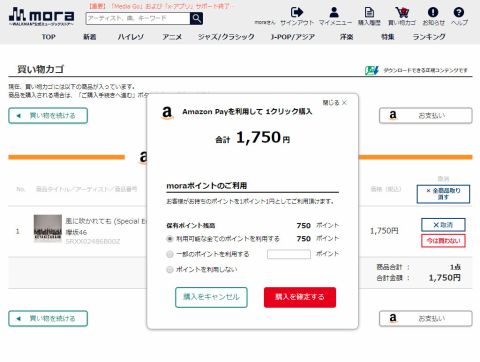Open the shopping cart icon
The width and height of the screenshot is (480, 362).
pyautogui.click(x=402, y=12)
